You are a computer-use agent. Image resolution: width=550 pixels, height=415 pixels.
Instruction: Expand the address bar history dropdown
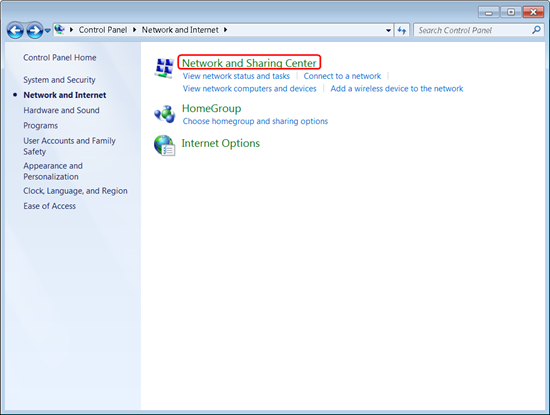(388, 31)
